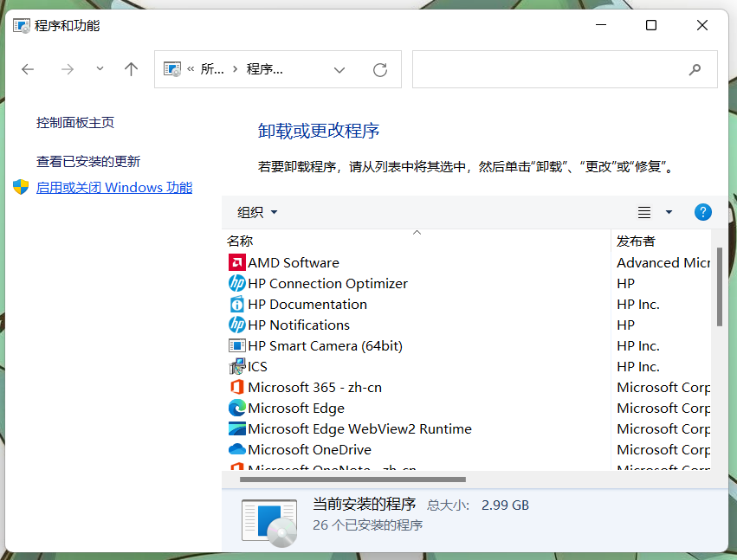Screen dimensions: 737x560
Task: Go forward with the right arrow
Action: pyautogui.click(x=68, y=69)
